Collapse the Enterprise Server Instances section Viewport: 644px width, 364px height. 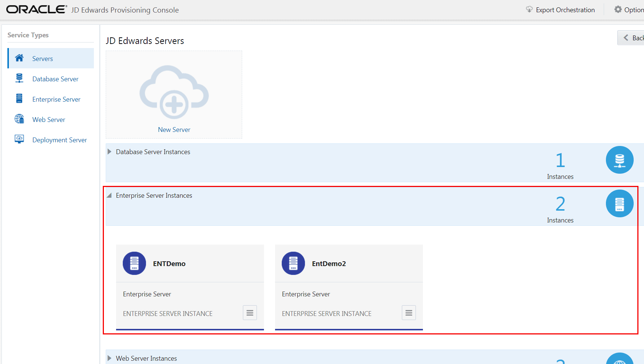point(109,195)
